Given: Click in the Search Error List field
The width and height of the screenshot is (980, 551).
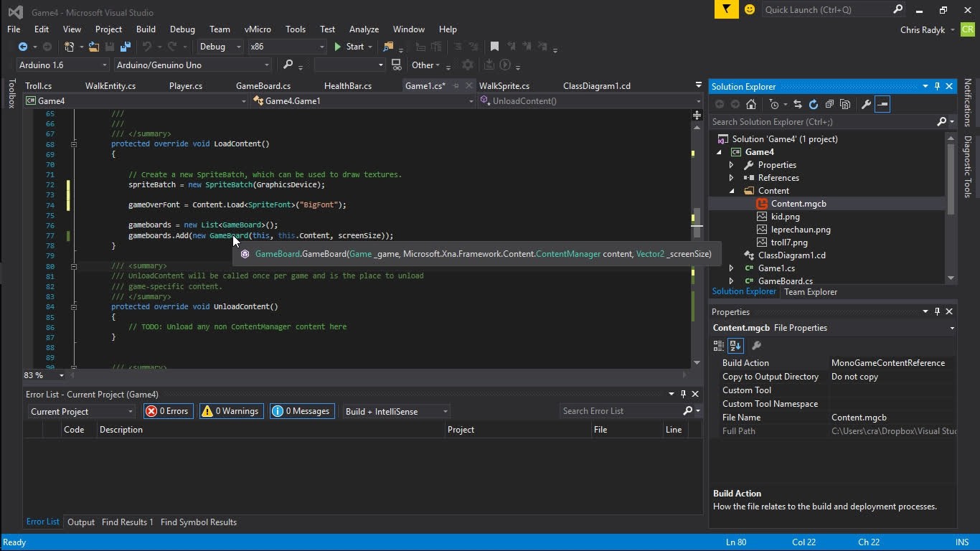Looking at the screenshot, I should tap(621, 411).
